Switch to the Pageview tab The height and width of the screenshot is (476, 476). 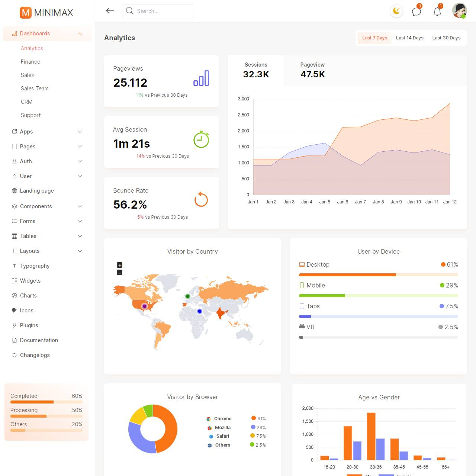pos(312,71)
